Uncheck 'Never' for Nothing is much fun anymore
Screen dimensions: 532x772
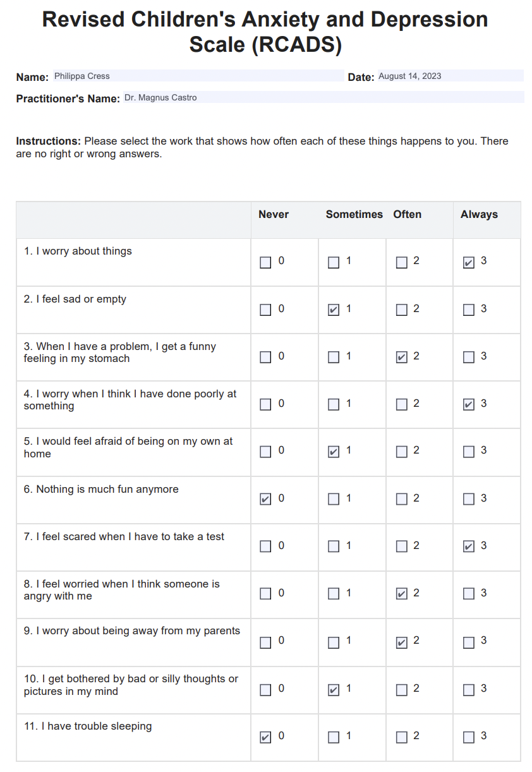pyautogui.click(x=265, y=499)
